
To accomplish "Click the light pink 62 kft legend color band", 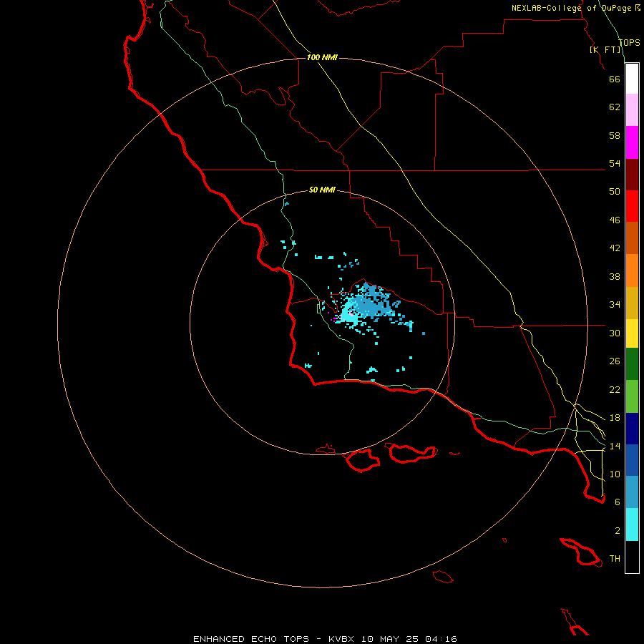I will click(632, 109).
